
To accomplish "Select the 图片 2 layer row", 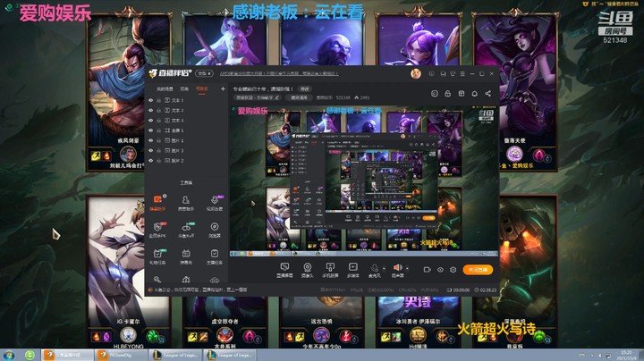I will [186, 161].
